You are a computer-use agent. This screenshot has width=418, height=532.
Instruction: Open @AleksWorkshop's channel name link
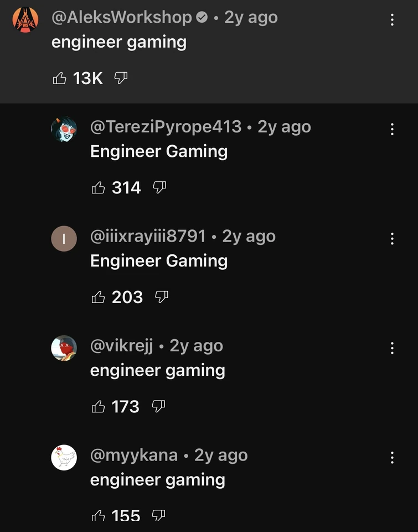click(x=121, y=17)
